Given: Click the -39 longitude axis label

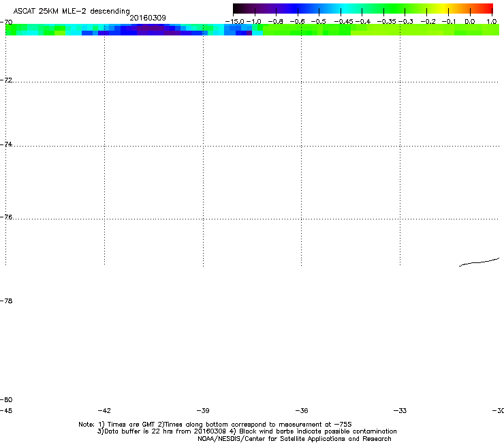Looking at the screenshot, I should (203, 411).
